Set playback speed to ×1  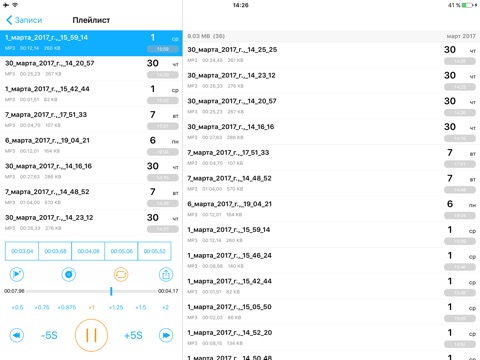click(x=91, y=307)
